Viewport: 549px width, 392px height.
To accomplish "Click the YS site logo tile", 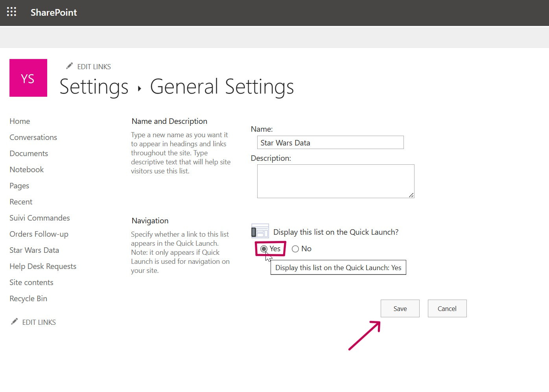I will [28, 78].
